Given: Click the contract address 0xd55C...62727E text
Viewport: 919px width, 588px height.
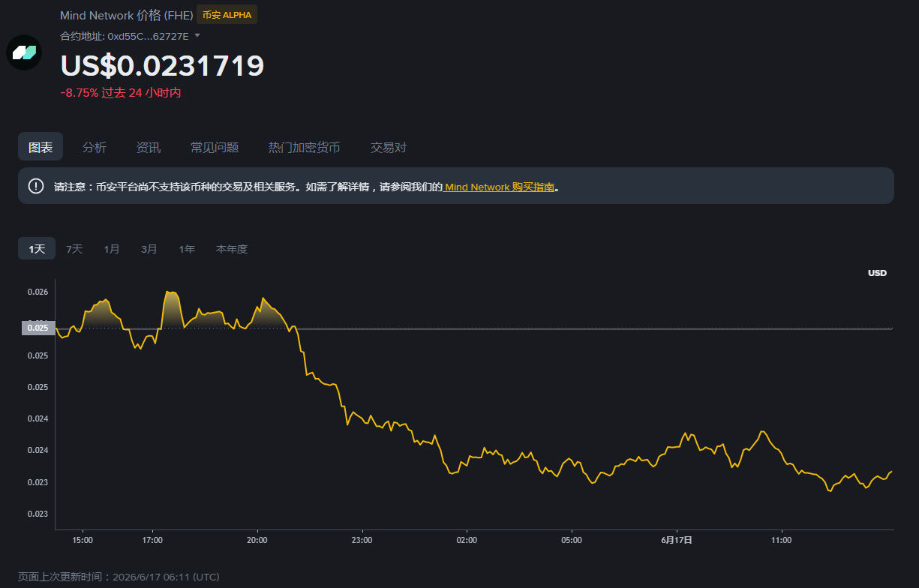Looking at the screenshot, I should click(x=149, y=35).
